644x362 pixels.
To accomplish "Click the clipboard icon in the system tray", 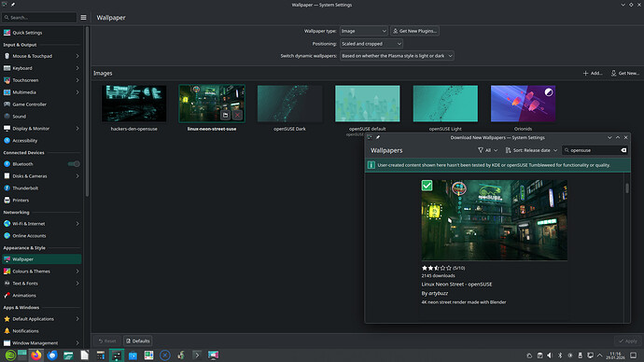I will point(539,355).
